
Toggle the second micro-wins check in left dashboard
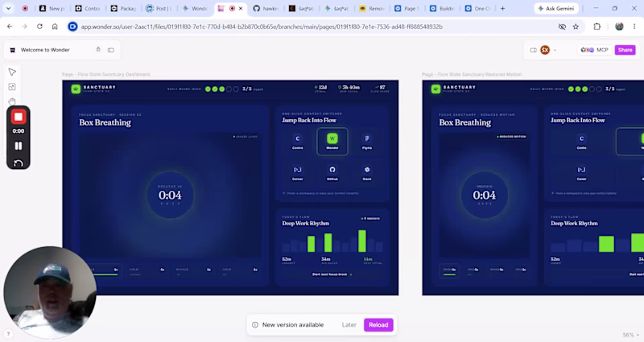click(215, 89)
